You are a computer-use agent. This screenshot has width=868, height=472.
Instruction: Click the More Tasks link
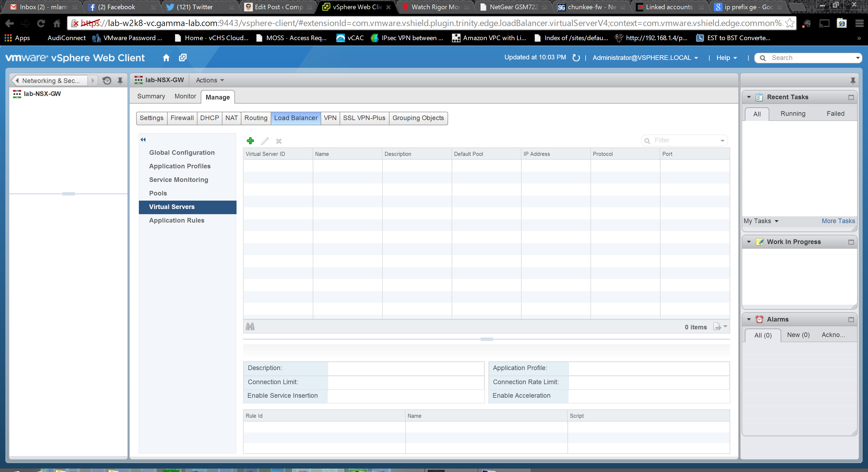[838, 221]
